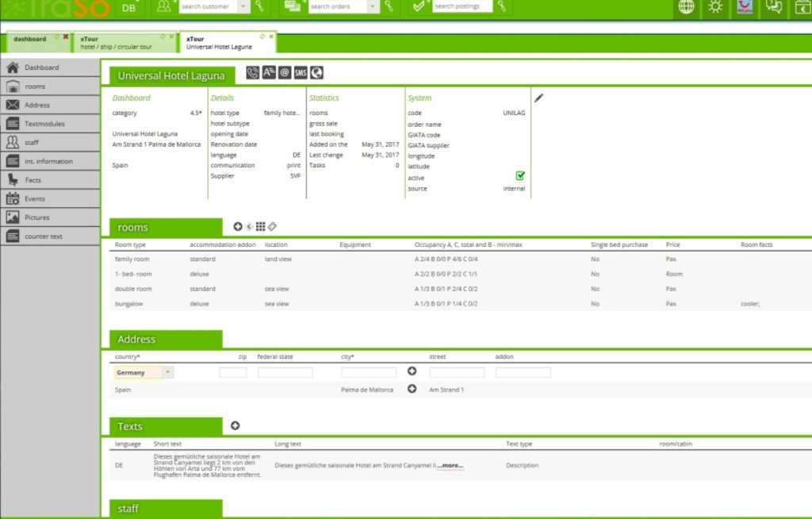
Task: Close the dashboard tab with the red X
Action: tap(66, 37)
